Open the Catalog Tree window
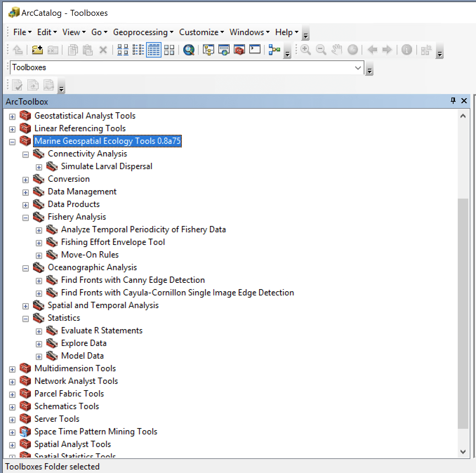This screenshot has height=473, width=476. pyautogui.click(x=209, y=50)
